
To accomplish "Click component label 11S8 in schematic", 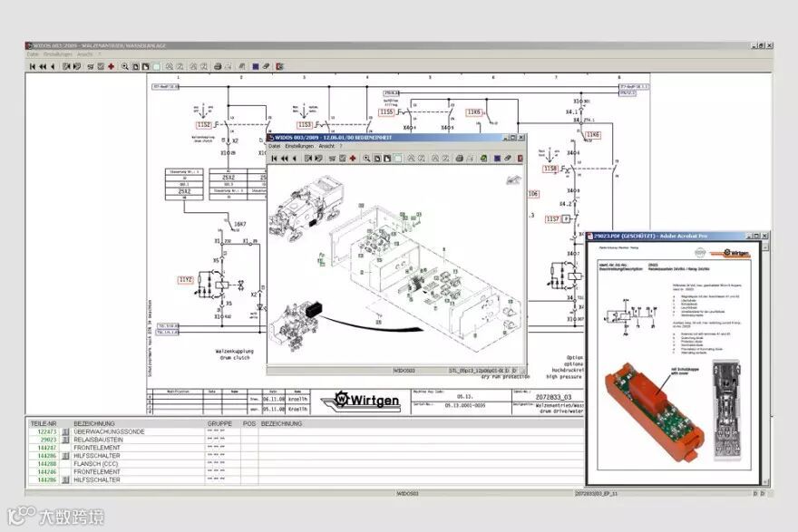I will (550, 169).
